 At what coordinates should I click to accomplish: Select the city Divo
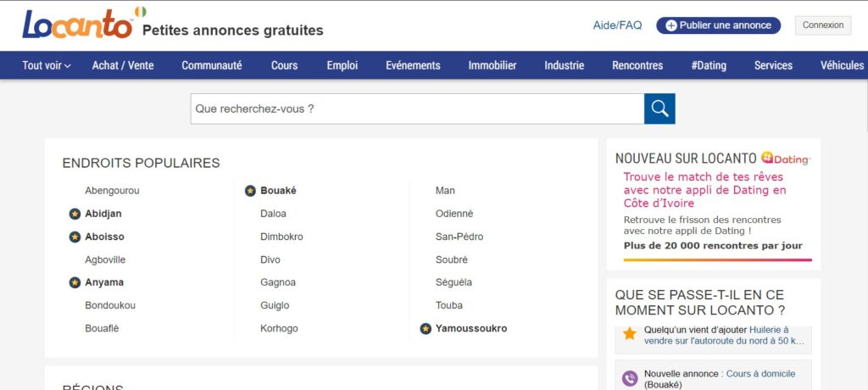tap(270, 259)
